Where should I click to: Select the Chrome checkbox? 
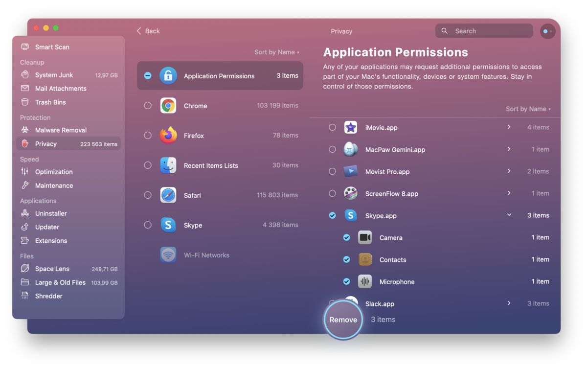[148, 106]
